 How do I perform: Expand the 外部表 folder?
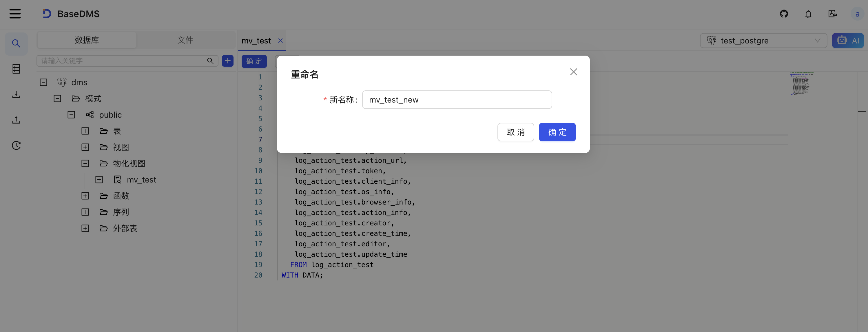coord(85,229)
